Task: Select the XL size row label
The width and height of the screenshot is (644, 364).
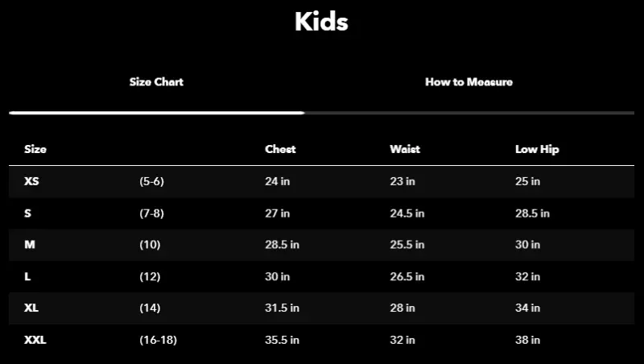Action: [31, 308]
